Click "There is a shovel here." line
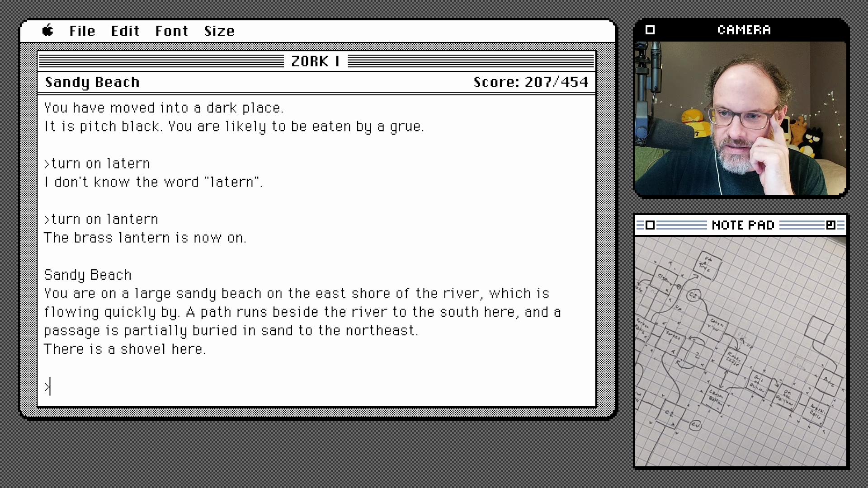 pos(125,349)
